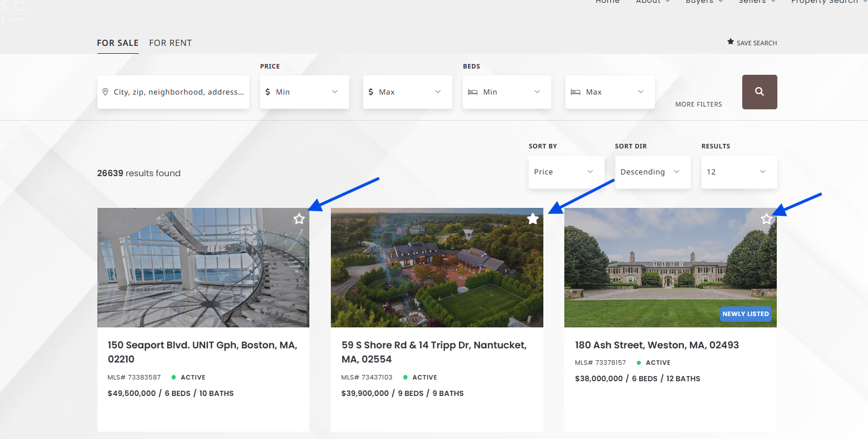Click the Active status of MLS# 73383587

[189, 377]
